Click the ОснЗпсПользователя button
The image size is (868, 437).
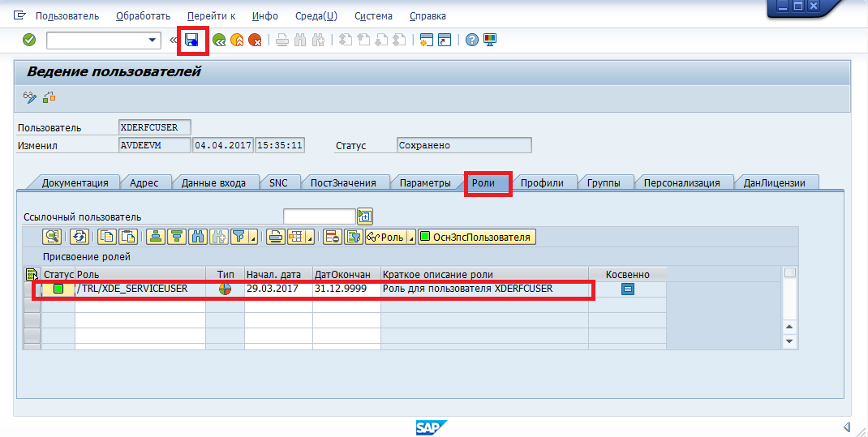pyautogui.click(x=476, y=237)
